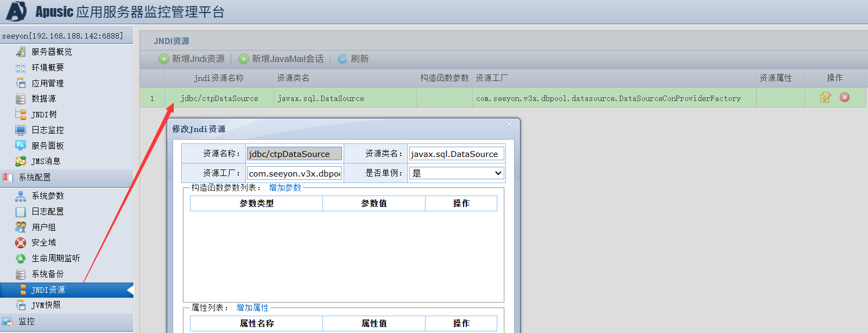Open the 是否单例 dropdown

click(456, 173)
